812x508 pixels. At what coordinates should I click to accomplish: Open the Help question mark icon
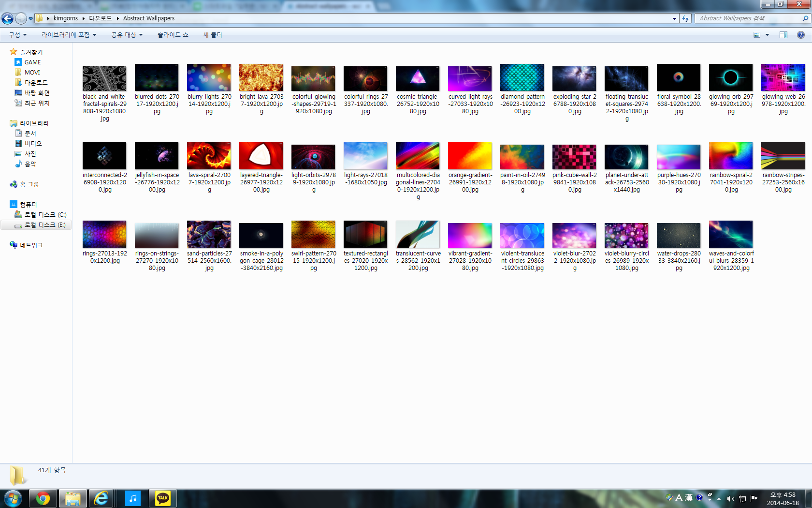[801, 35]
